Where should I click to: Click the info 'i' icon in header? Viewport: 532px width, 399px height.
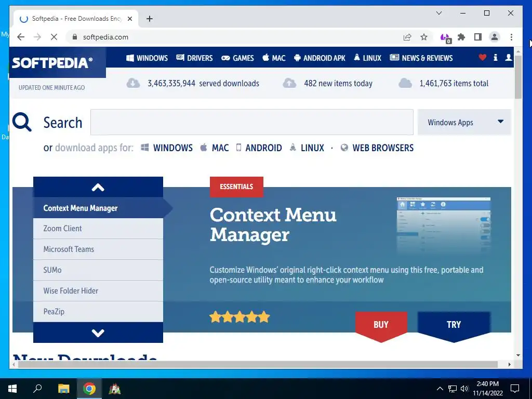pos(495,57)
